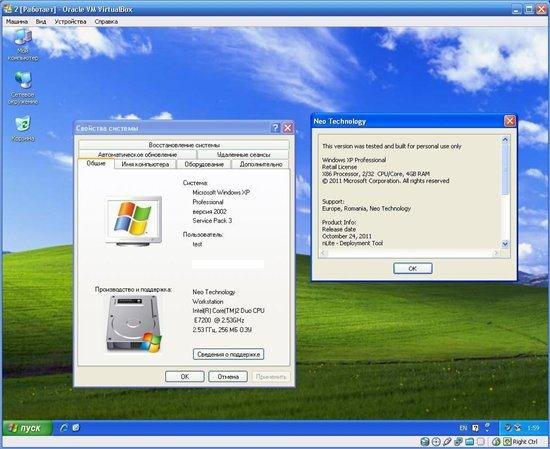Click the small language bar options arrow

(487, 430)
